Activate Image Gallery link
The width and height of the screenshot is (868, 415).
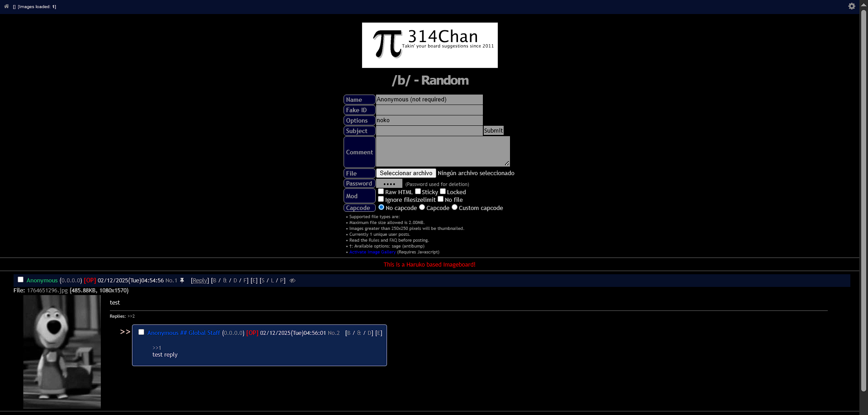tap(372, 252)
